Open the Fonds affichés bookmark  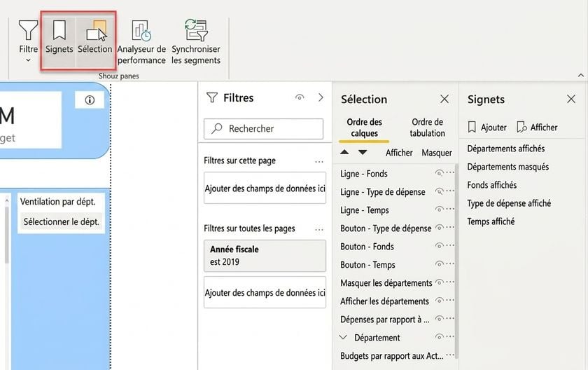[x=491, y=185]
